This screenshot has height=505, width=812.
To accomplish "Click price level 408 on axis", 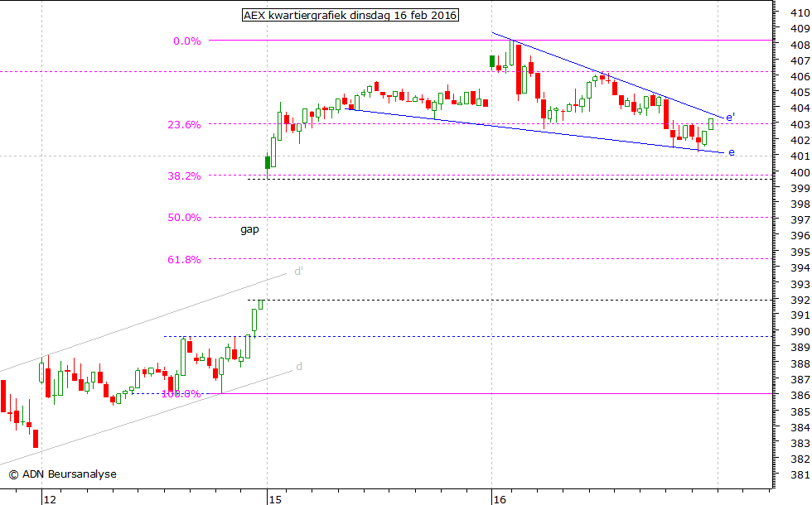I will pyautogui.click(x=800, y=45).
